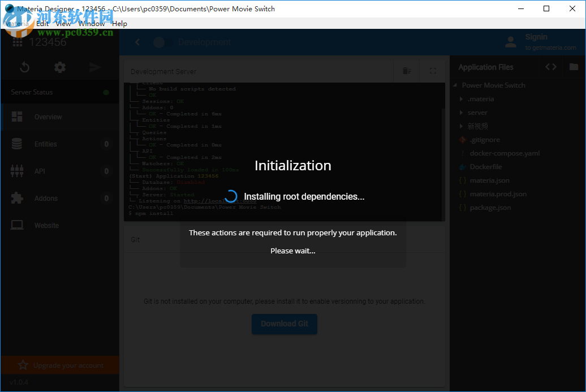Click the API count badge 0
The height and width of the screenshot is (392, 586).
coord(106,171)
